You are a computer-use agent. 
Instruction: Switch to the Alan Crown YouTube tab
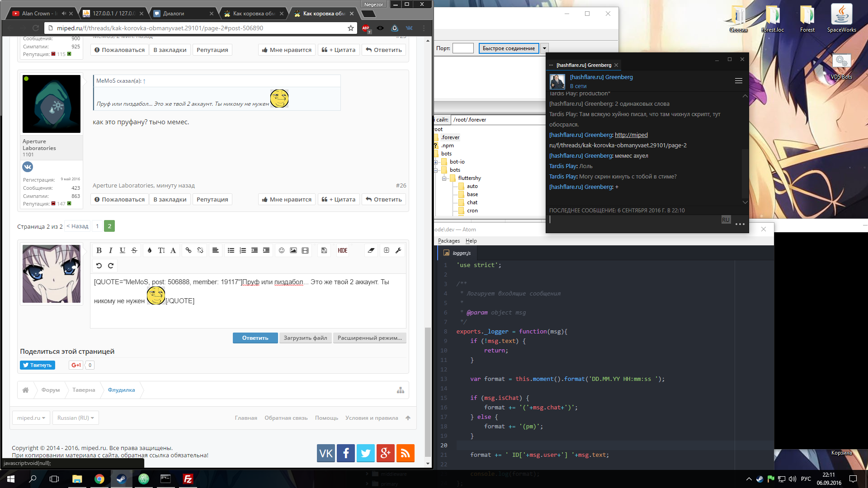pyautogui.click(x=39, y=14)
